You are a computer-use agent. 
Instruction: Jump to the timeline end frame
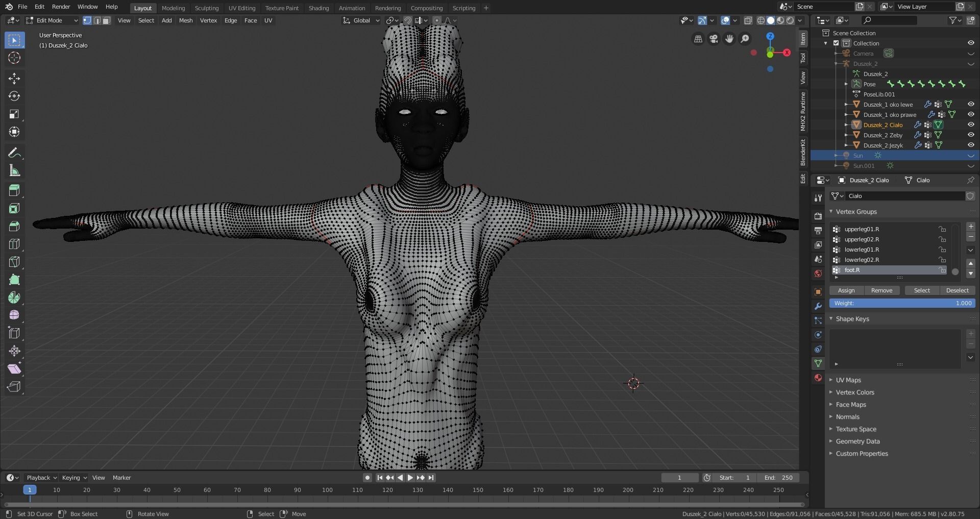(431, 478)
